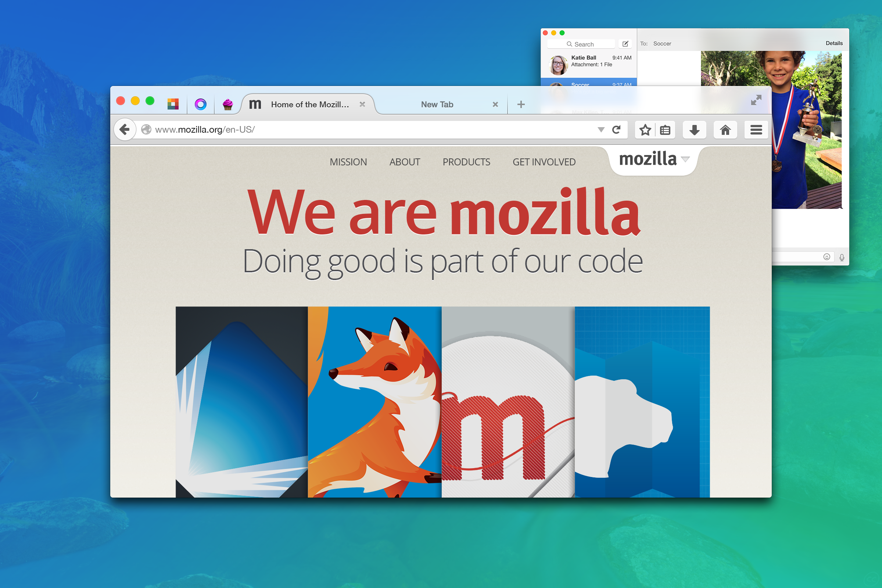The image size is (882, 588).
Task: Zoom the Messages window with green button
Action: point(562,33)
